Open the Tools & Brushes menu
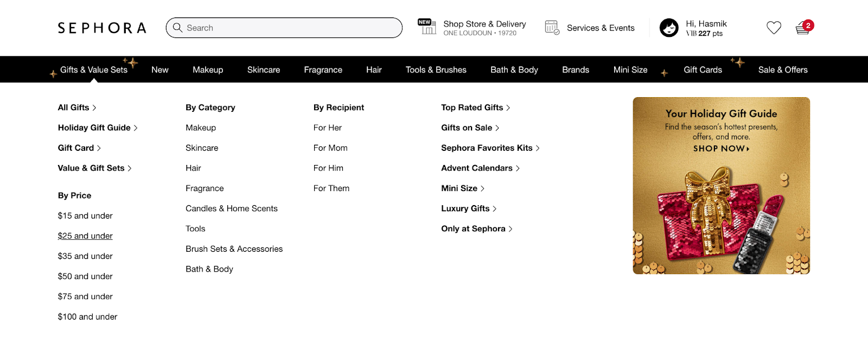The width and height of the screenshot is (868, 337). (436, 69)
